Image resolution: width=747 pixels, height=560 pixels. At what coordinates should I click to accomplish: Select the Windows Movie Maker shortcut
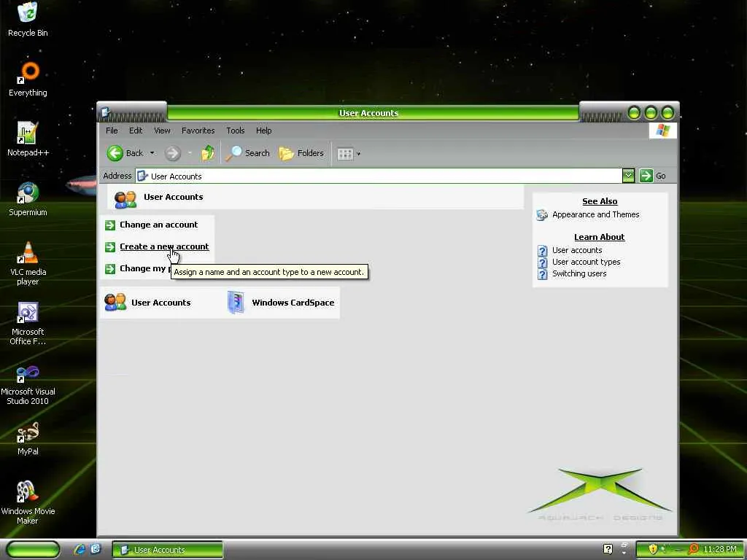pyautogui.click(x=28, y=502)
